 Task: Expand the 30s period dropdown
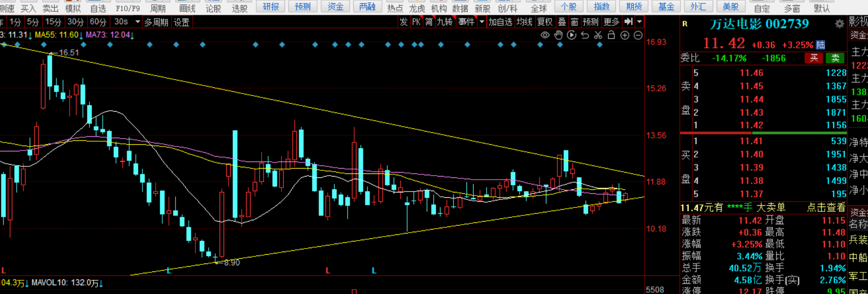138,22
